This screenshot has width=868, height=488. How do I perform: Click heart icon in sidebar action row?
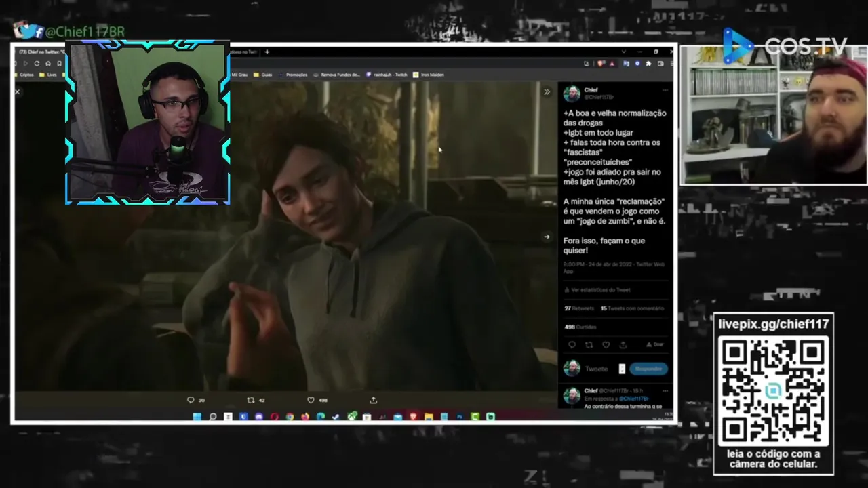[x=606, y=345]
